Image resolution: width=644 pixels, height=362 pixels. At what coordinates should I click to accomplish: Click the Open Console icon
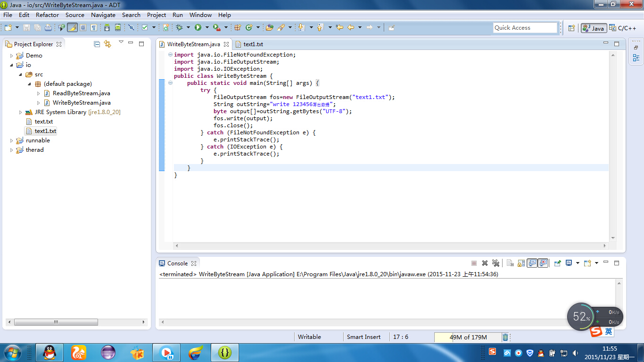587,263
